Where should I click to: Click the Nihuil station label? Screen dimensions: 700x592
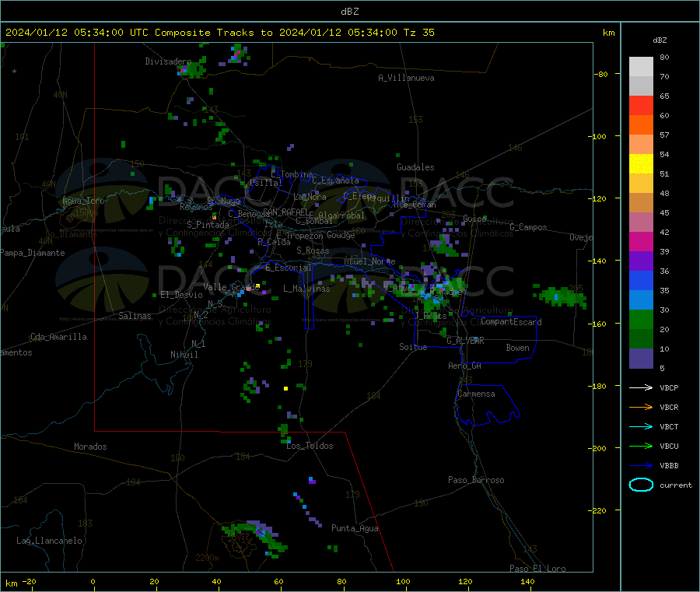(x=184, y=355)
